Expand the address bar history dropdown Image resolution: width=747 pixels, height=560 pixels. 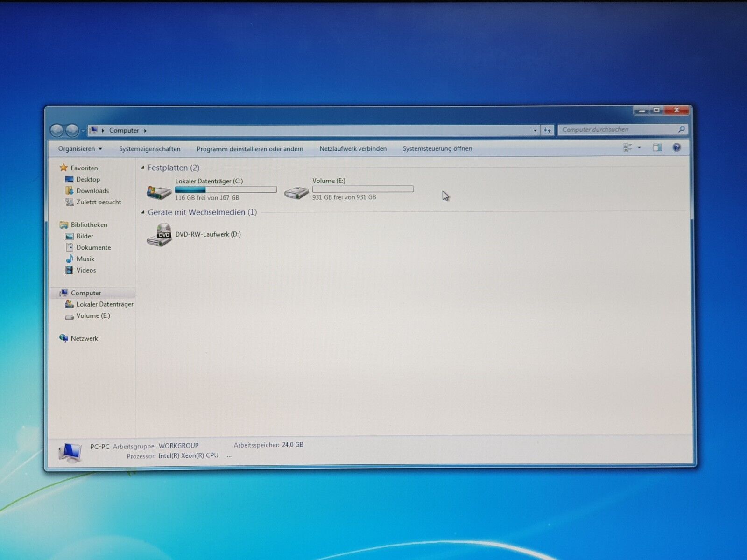535,130
